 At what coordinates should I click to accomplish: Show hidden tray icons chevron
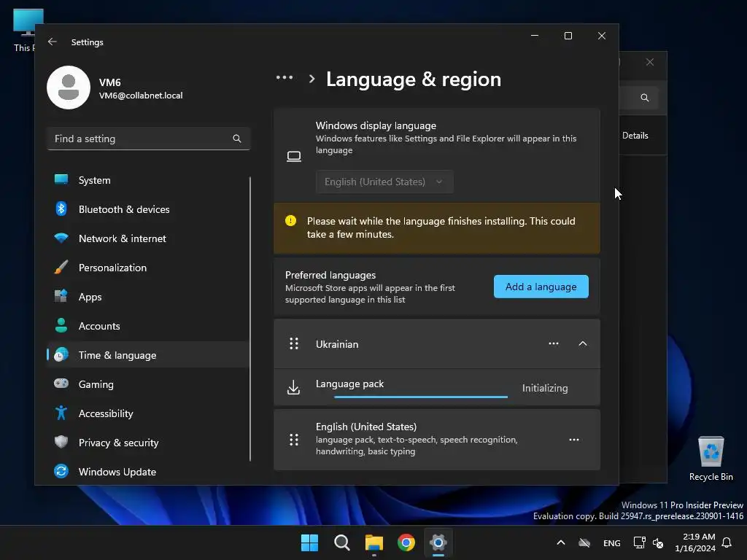561,542
